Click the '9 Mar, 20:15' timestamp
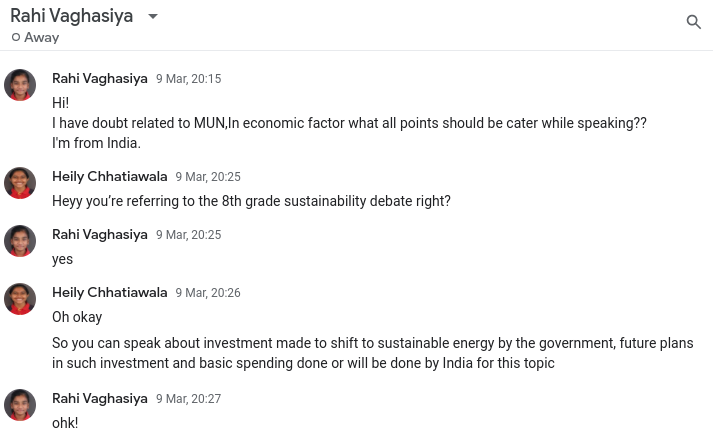 tap(188, 79)
